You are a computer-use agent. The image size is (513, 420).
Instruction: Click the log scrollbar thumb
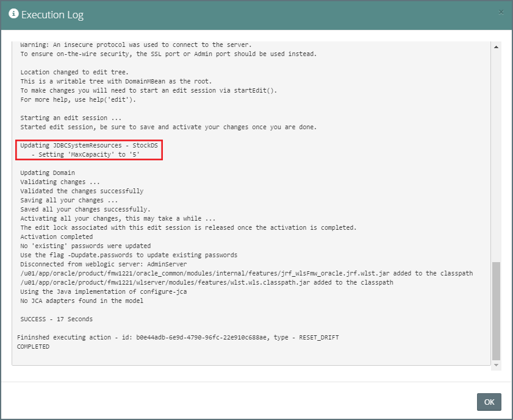pos(495,311)
